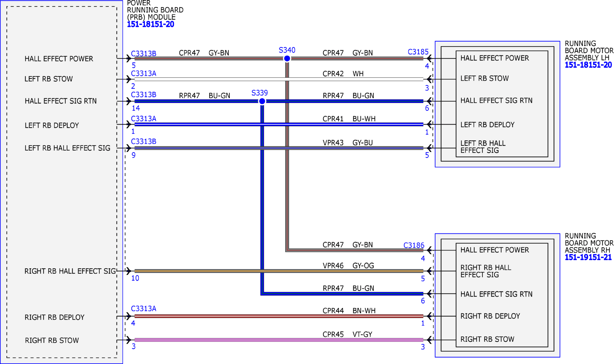The image size is (614, 364).
Task: Click Running Board Motor Assembly LH title
Action: point(589,51)
